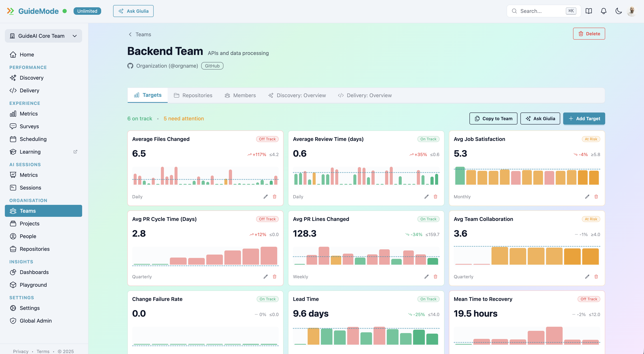Toggle dark mode with the moon icon
The height and width of the screenshot is (354, 644).
[x=618, y=11]
